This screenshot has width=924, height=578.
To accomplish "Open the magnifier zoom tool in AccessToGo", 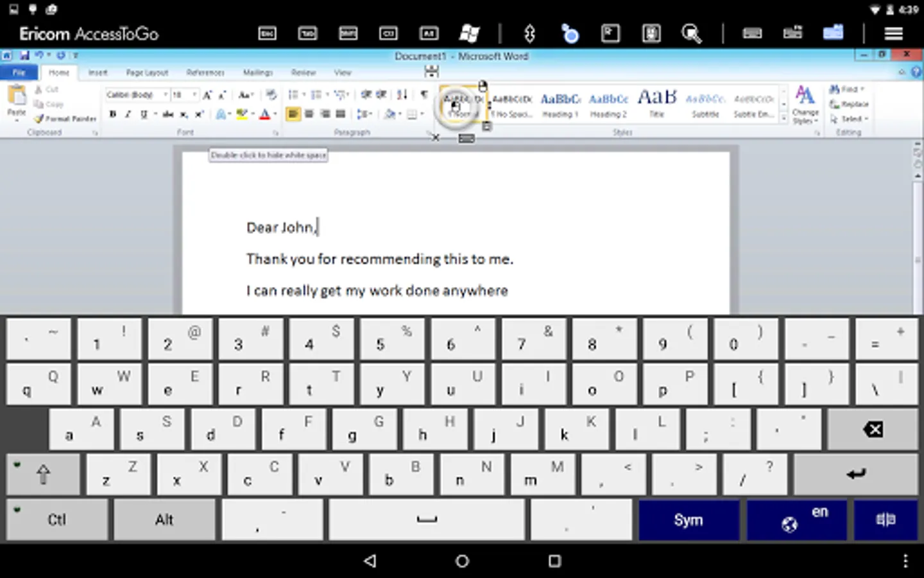I will (x=691, y=33).
